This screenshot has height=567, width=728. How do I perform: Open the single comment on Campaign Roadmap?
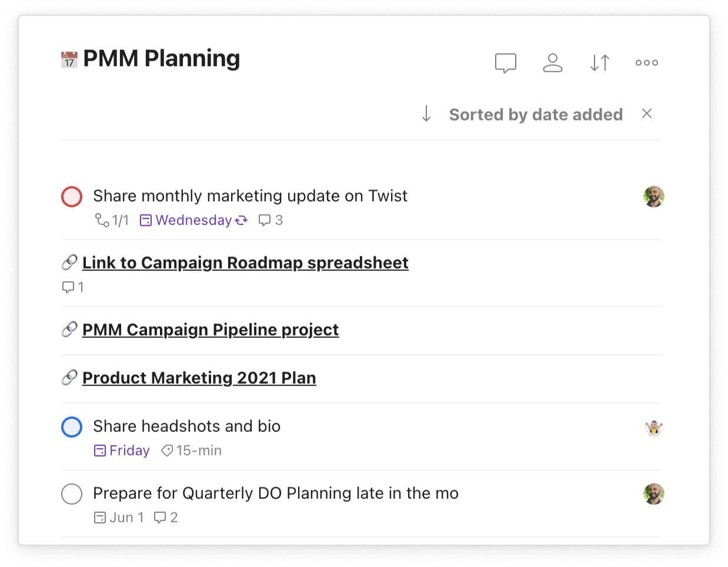[x=73, y=287]
